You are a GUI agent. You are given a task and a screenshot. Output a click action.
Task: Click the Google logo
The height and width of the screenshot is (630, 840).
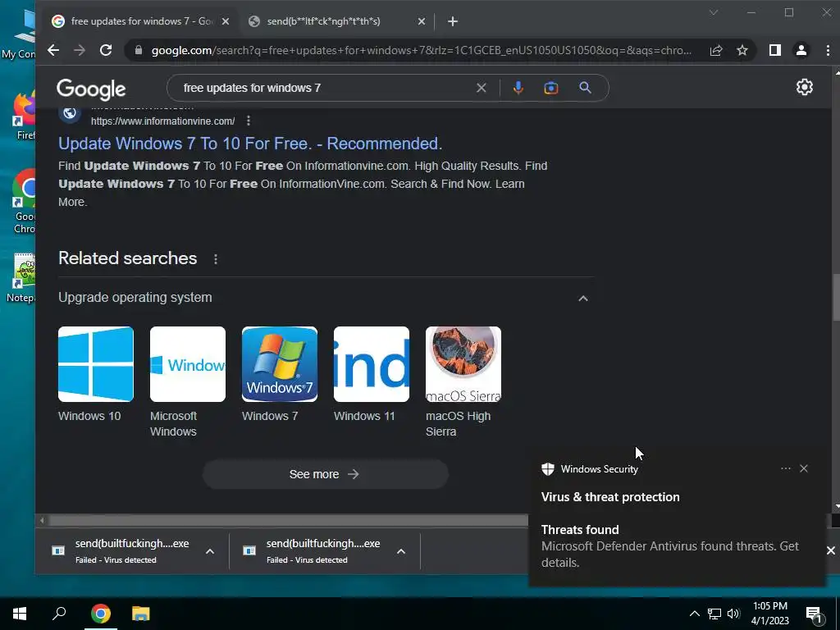[91, 89]
